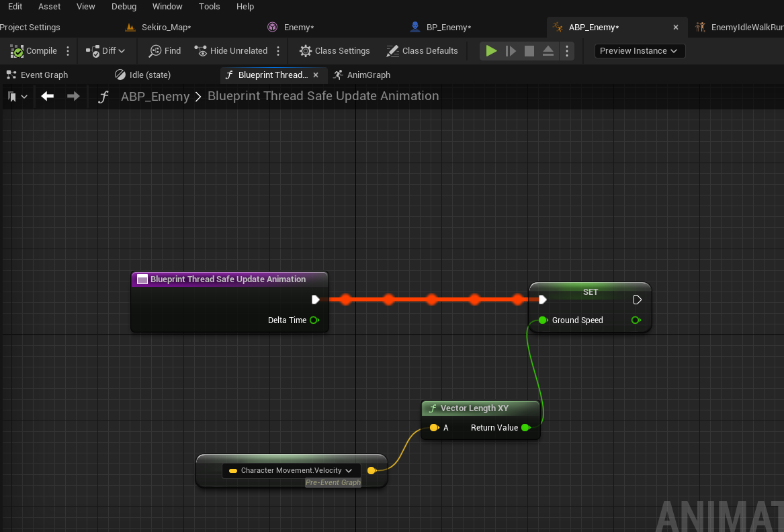Open the Find search tool
Image resolution: width=784 pixels, height=532 pixels.
165,51
